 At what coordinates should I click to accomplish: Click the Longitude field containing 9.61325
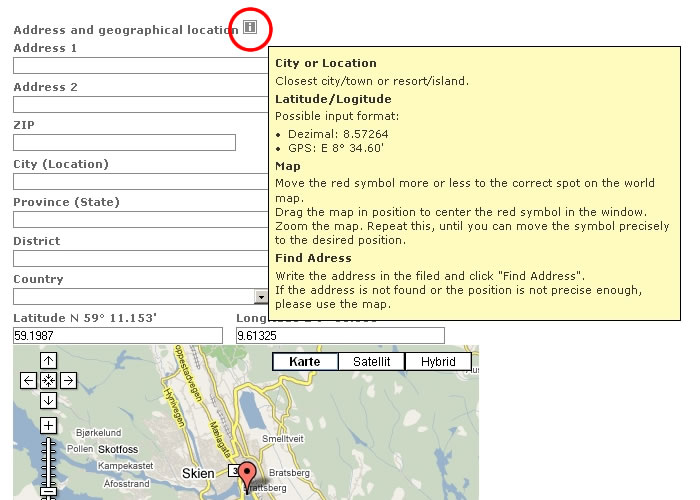[340, 336]
